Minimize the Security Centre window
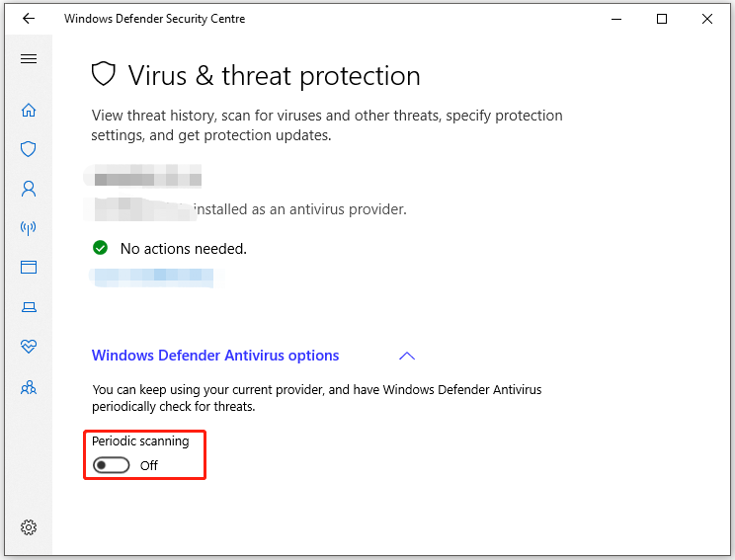The height and width of the screenshot is (560, 735). click(x=616, y=19)
